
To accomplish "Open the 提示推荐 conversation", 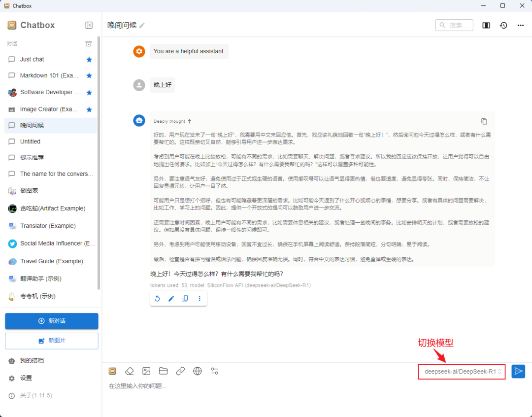I will point(51,158).
